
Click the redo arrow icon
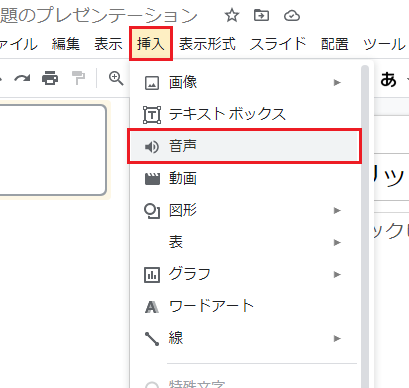[22, 79]
